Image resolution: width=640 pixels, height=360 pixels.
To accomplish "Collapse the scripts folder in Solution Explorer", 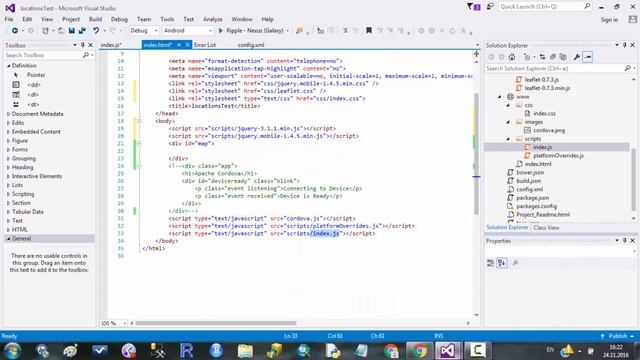I will tap(508, 139).
